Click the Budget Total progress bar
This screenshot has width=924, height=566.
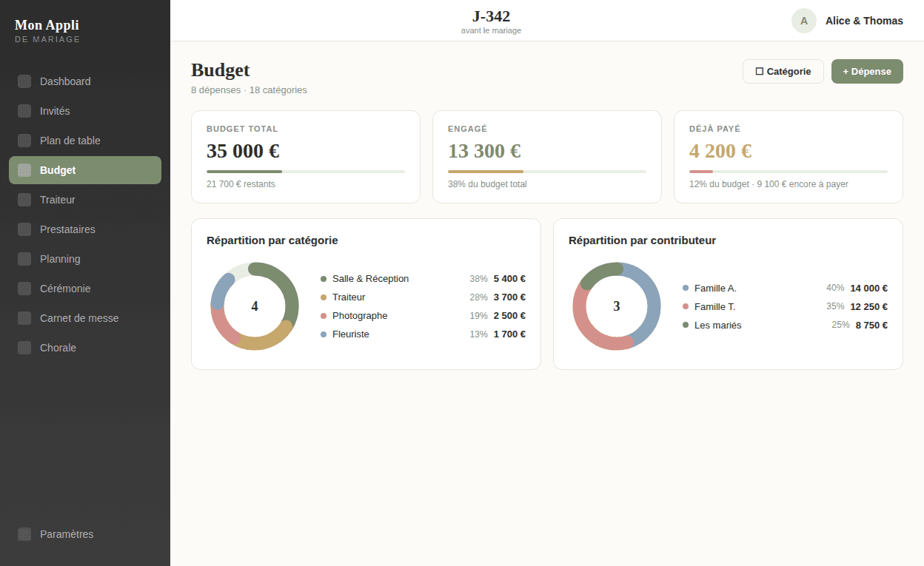pyautogui.click(x=305, y=172)
